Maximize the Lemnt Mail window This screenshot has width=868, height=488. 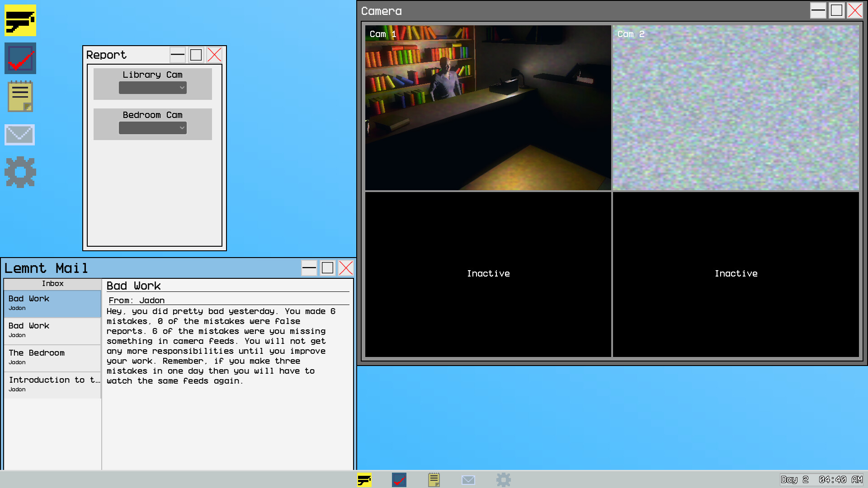click(x=327, y=268)
